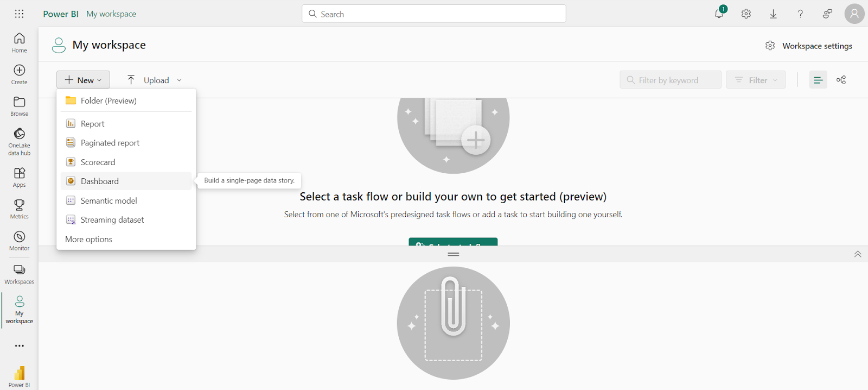Click the My workspace page title

[109, 45]
